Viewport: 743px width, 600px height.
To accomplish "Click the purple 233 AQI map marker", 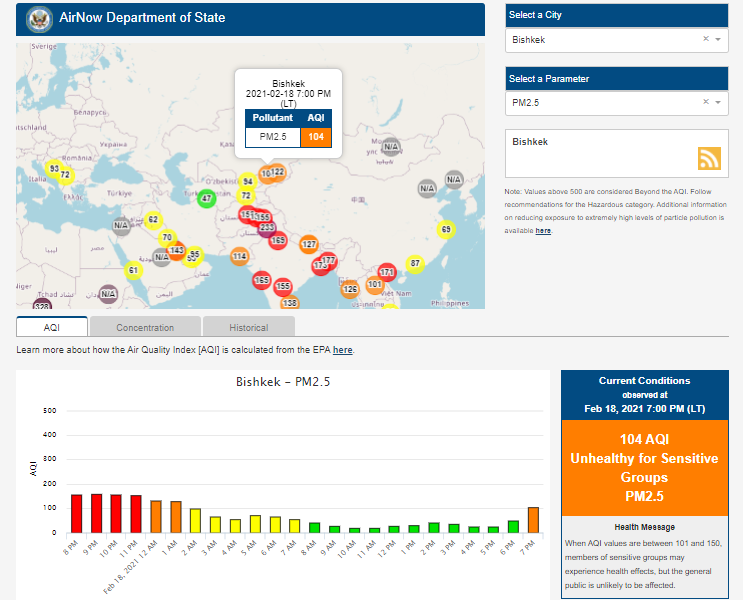I will (x=267, y=228).
